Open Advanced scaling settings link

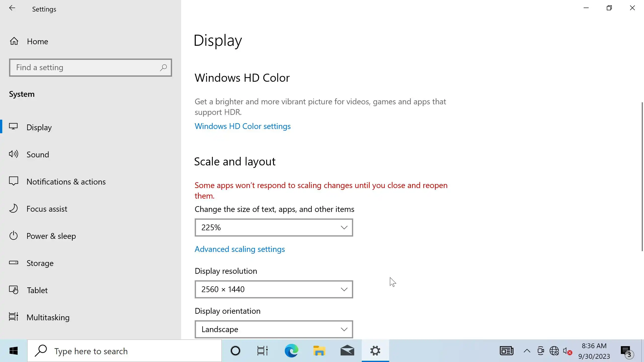click(x=239, y=249)
